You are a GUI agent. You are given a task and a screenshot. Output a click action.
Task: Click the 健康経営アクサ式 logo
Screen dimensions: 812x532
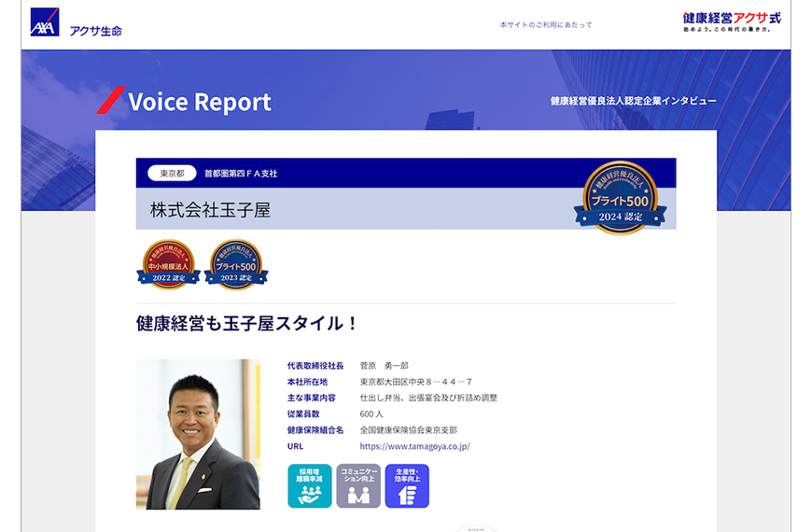tap(732, 21)
